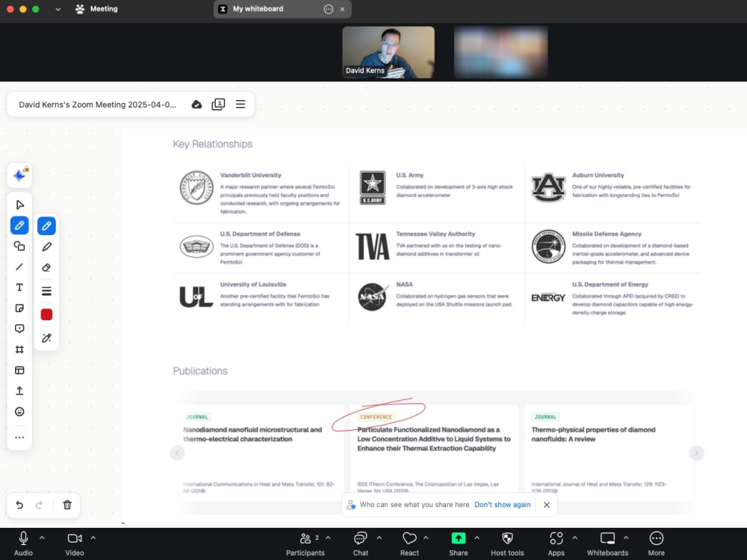
Task: Click Don't show again link
Action: [x=502, y=505]
